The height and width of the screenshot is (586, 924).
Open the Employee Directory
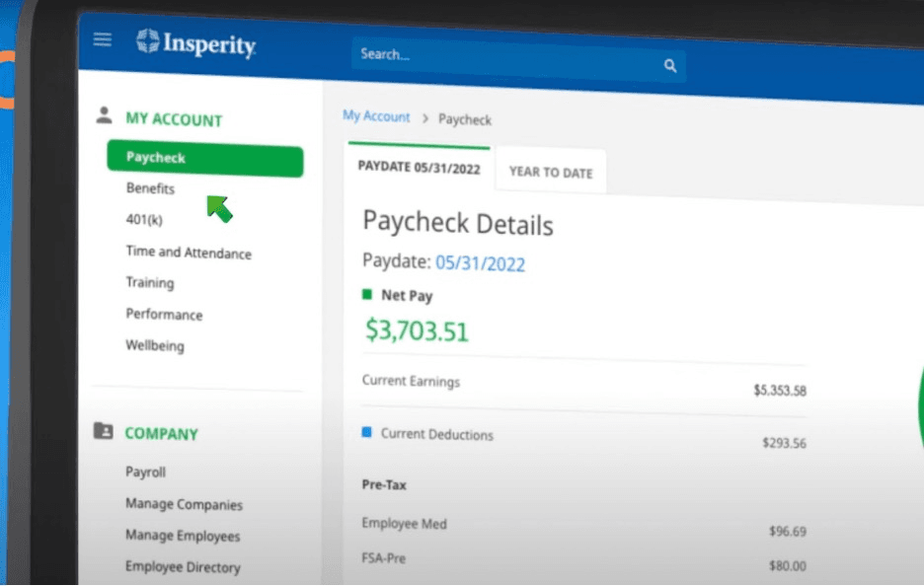click(x=183, y=567)
